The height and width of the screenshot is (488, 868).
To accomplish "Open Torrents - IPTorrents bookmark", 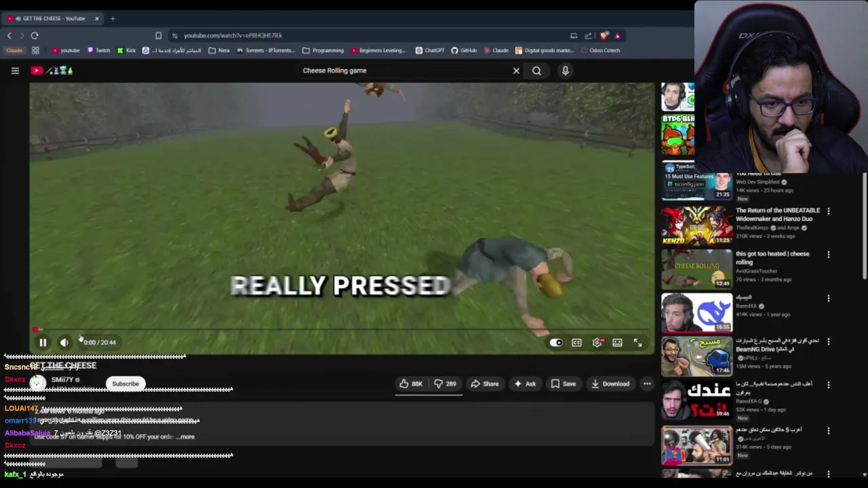I will coord(265,50).
